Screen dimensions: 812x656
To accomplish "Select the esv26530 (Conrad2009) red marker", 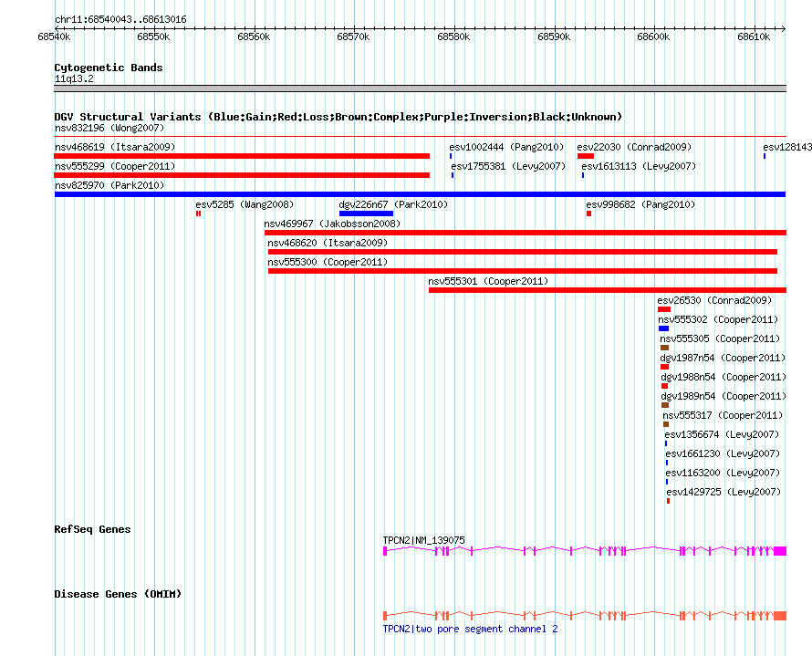I will [664, 309].
